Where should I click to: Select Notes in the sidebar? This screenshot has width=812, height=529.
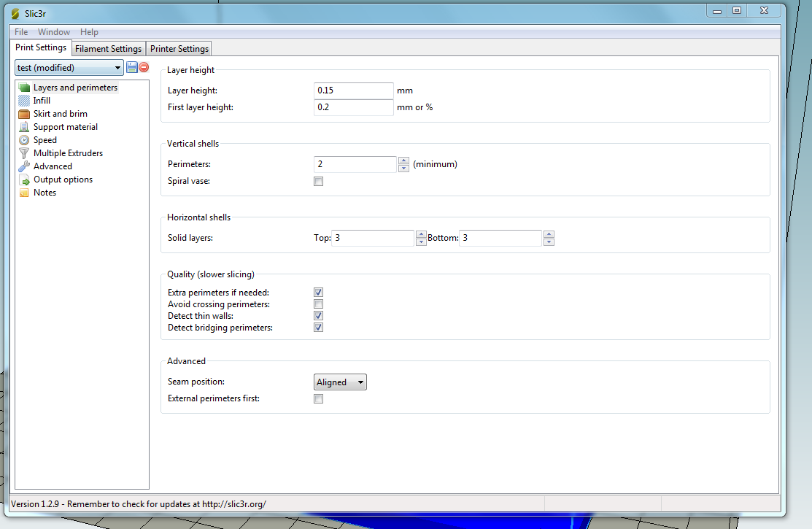coord(45,193)
